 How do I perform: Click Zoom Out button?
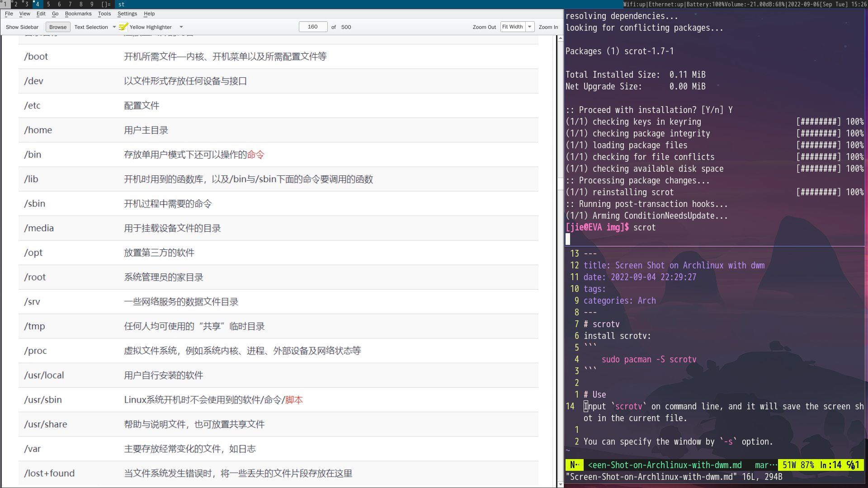[484, 27]
